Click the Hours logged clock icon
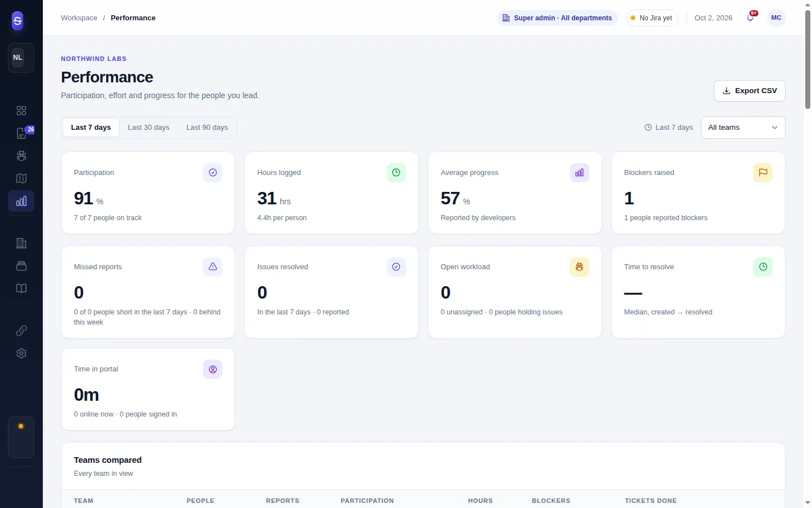This screenshot has height=508, width=812. 396,173
